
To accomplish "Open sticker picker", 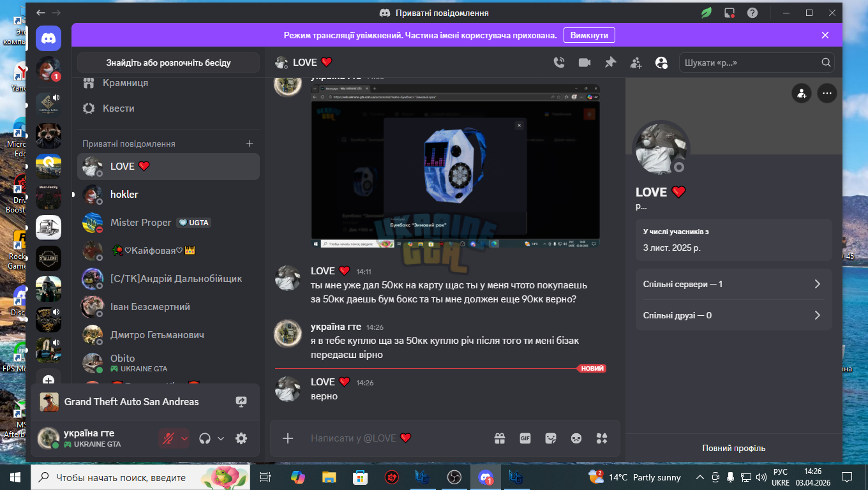I will [x=551, y=438].
